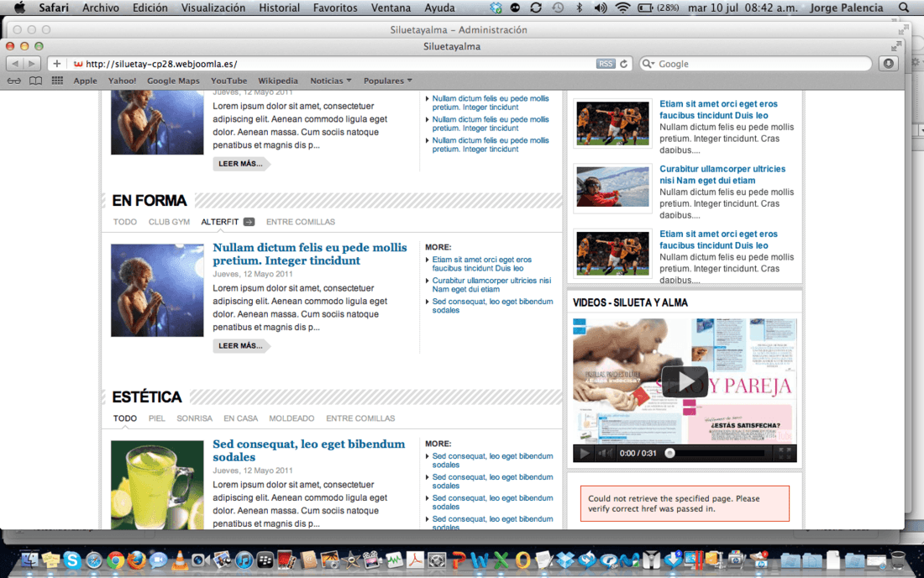This screenshot has height=578, width=924.
Task: Open the Ayuda menu
Action: point(439,8)
